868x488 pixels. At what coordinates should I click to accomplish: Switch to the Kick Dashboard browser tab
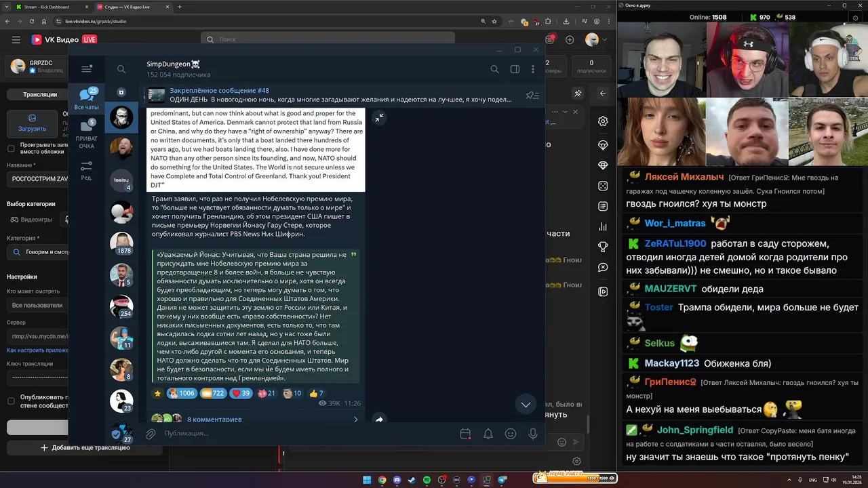click(x=51, y=7)
